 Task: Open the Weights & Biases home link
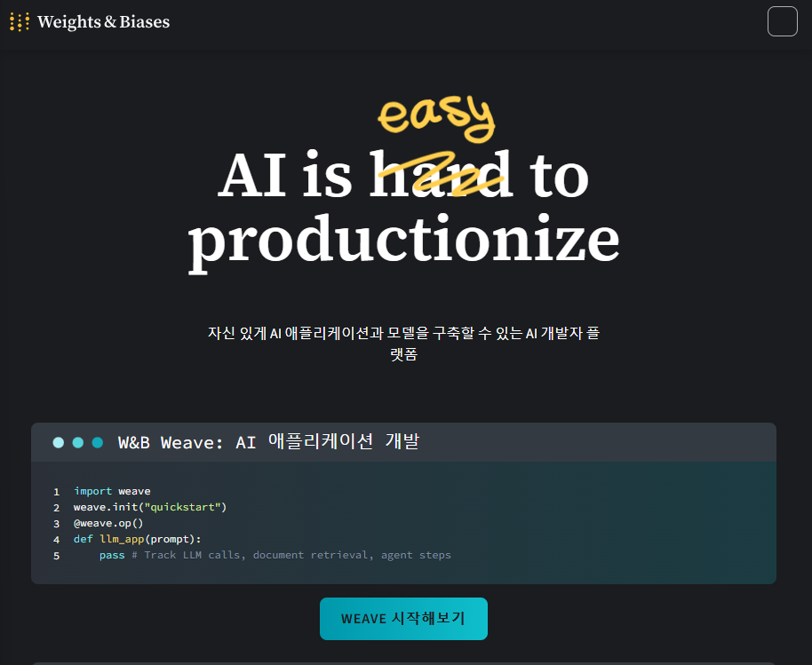click(90, 21)
